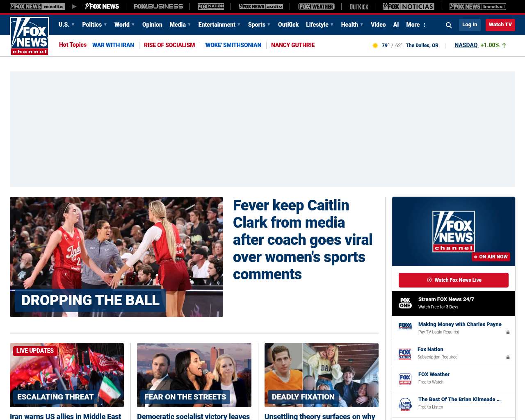This screenshot has height=420, width=525.
Task: Open The Dalles, OR weather location
Action: [x=422, y=46]
